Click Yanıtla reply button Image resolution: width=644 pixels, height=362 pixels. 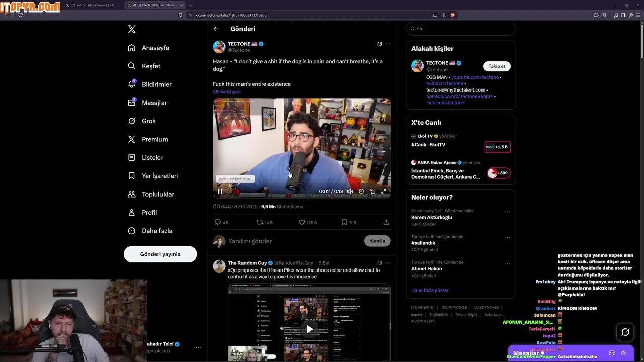(377, 241)
